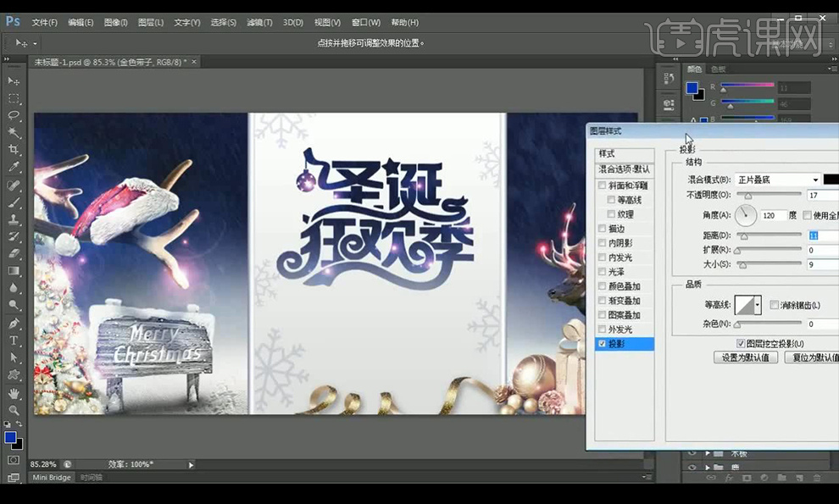
Task: Select the Move tool in the toolbox
Action: (14, 80)
